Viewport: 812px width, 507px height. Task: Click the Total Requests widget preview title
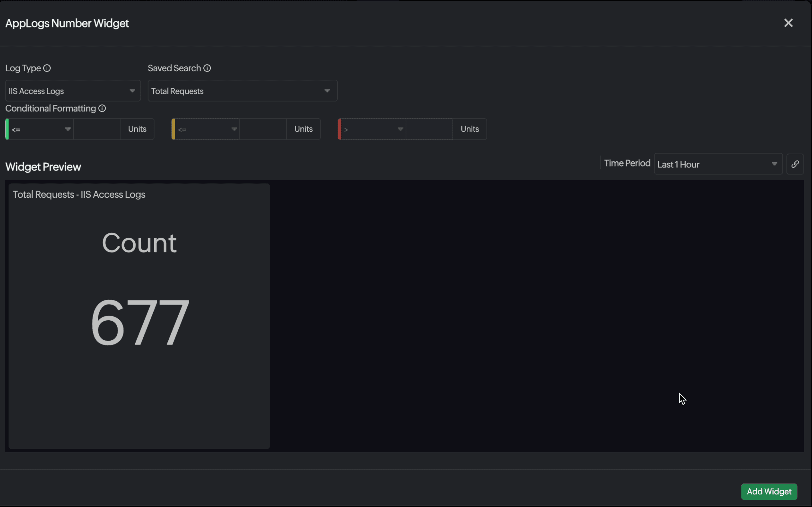click(79, 195)
